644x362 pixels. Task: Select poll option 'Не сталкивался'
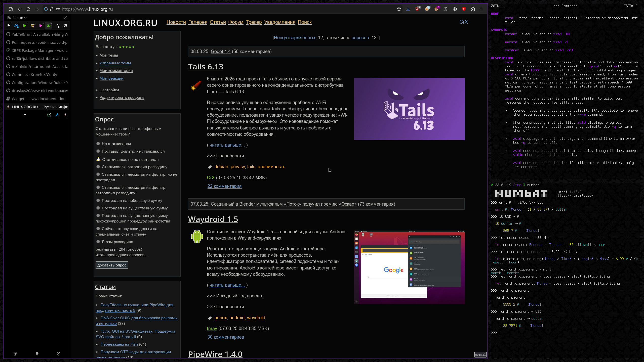click(x=98, y=144)
